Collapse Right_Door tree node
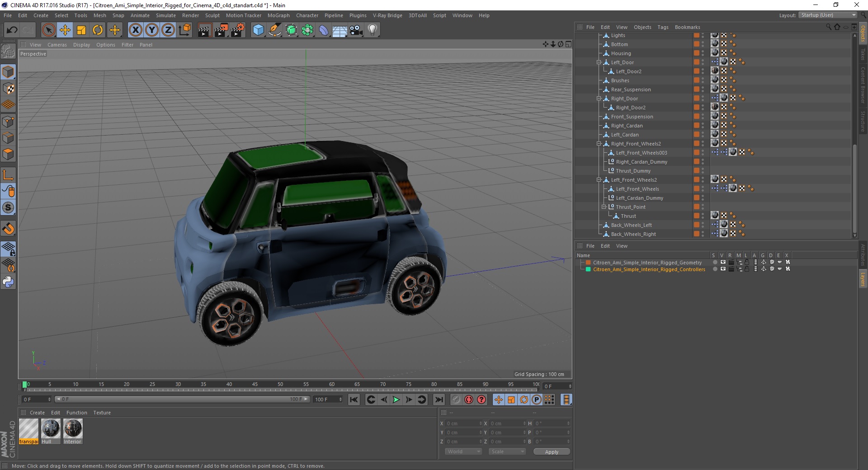This screenshot has height=470, width=868. [x=599, y=99]
